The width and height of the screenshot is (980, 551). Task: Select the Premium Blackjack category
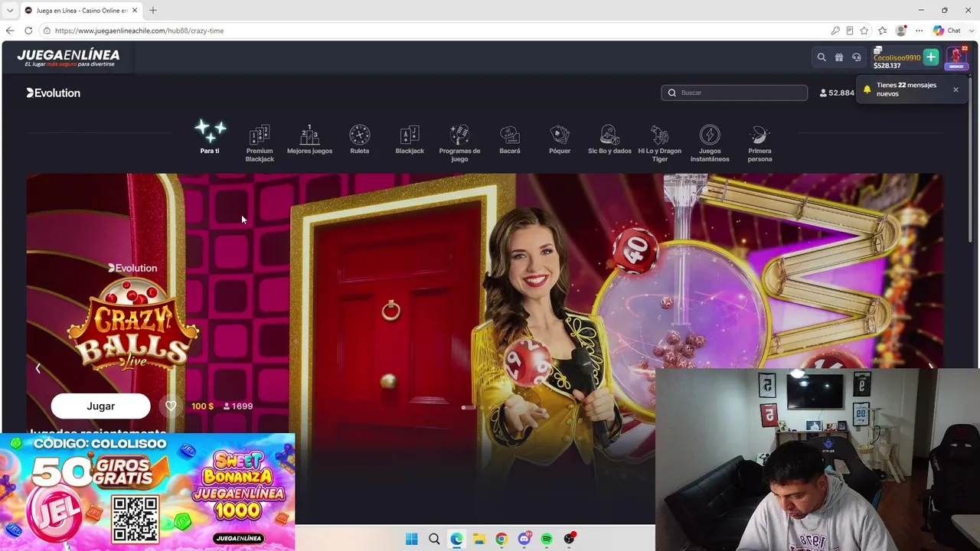pos(260,143)
